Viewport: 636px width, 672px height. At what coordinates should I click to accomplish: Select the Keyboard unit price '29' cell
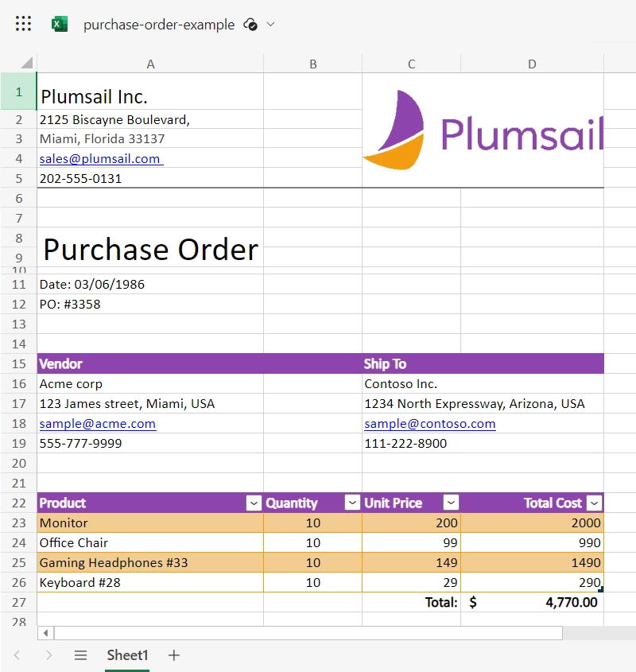(412, 582)
